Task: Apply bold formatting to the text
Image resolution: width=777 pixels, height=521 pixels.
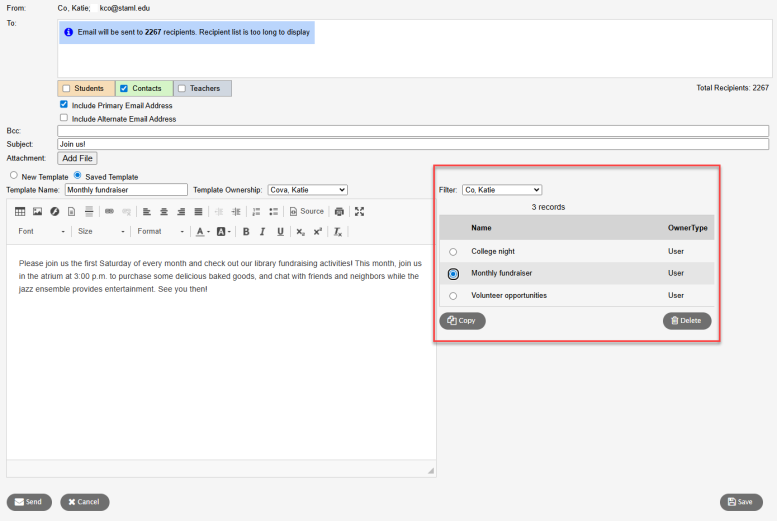Action: 245,232
